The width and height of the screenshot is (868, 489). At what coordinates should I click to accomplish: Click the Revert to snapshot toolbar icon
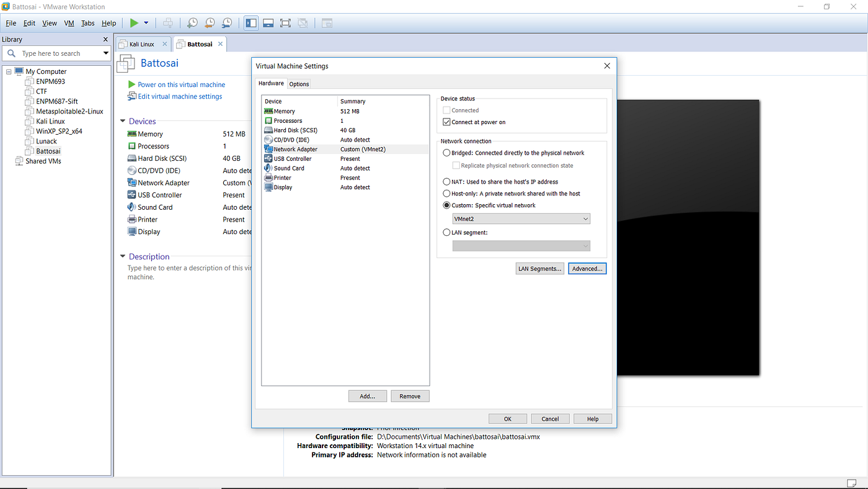(x=210, y=23)
